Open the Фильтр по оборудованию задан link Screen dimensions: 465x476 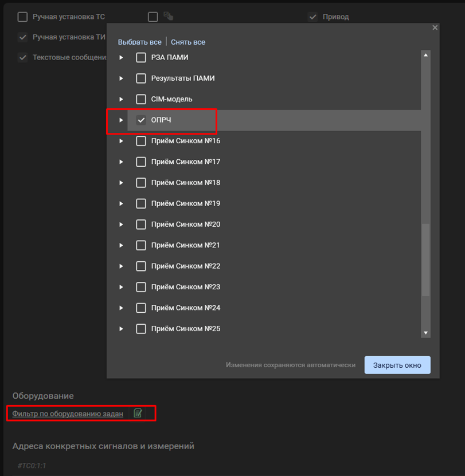[68, 413]
